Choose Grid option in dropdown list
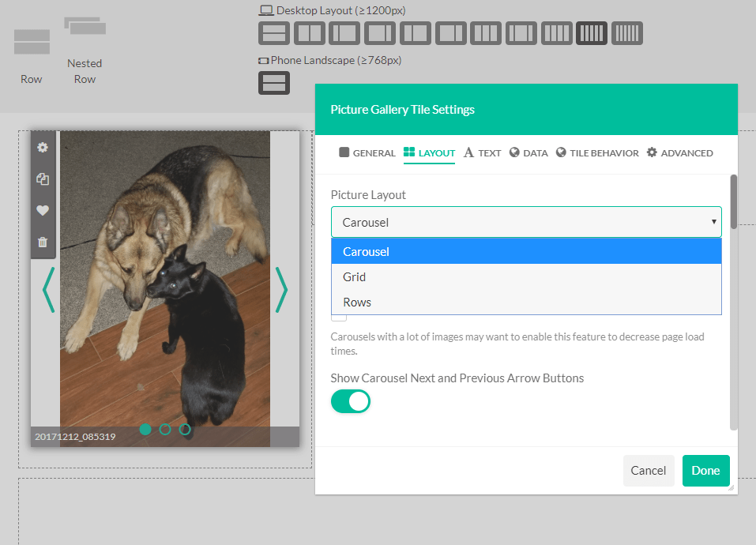This screenshot has width=756, height=545. (x=526, y=277)
